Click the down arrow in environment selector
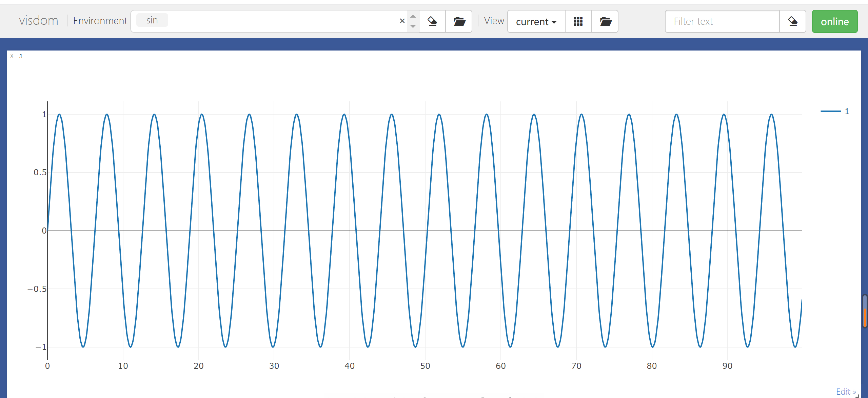The width and height of the screenshot is (868, 398). 413,26
